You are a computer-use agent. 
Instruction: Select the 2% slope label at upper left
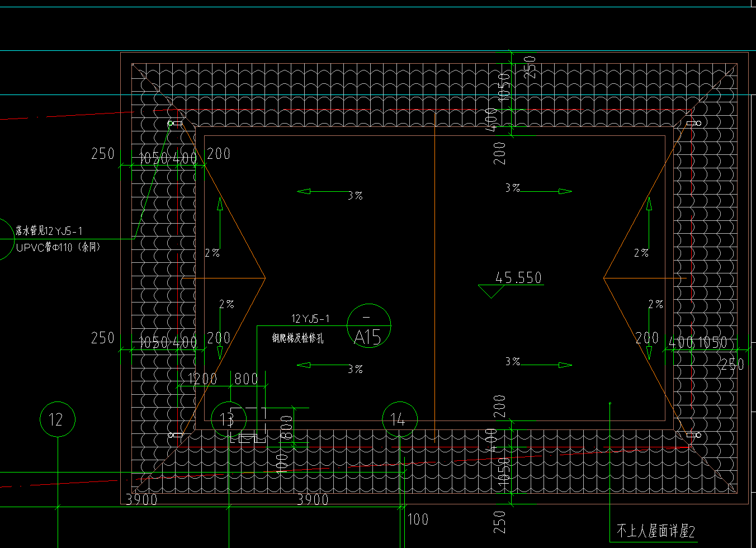point(212,253)
